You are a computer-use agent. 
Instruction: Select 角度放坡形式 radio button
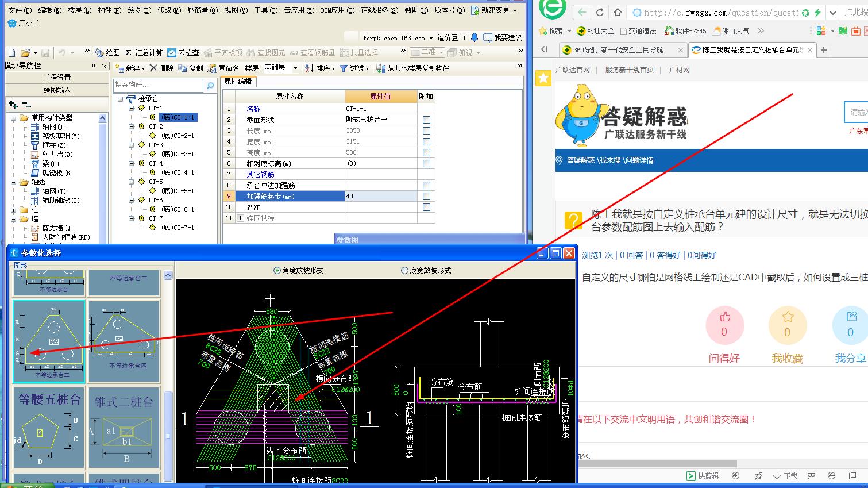coord(277,270)
